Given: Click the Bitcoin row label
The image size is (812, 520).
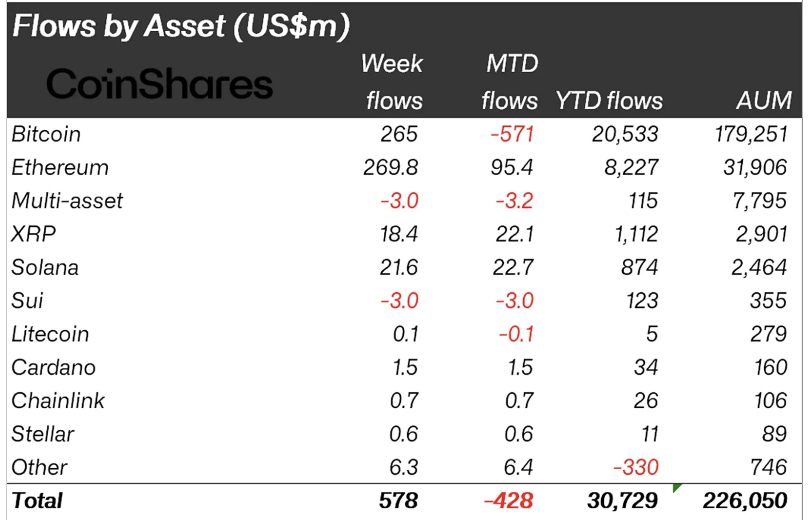Looking at the screenshot, I should 46,134.
